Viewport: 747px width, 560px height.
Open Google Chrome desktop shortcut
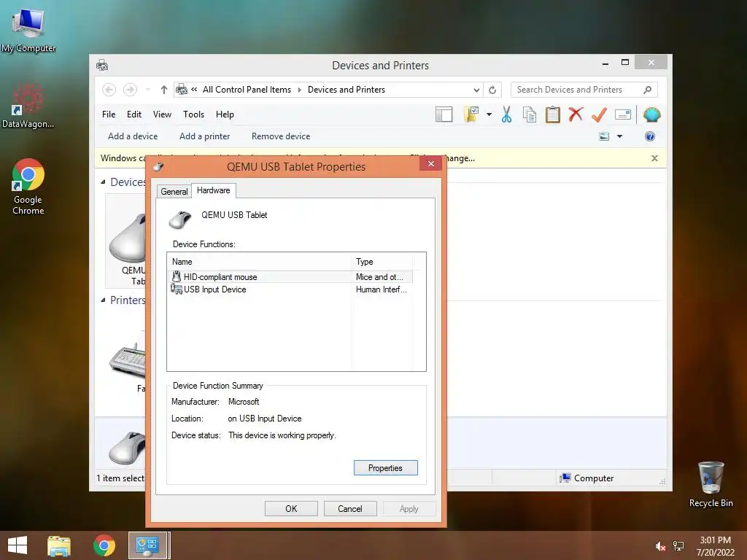tap(28, 187)
